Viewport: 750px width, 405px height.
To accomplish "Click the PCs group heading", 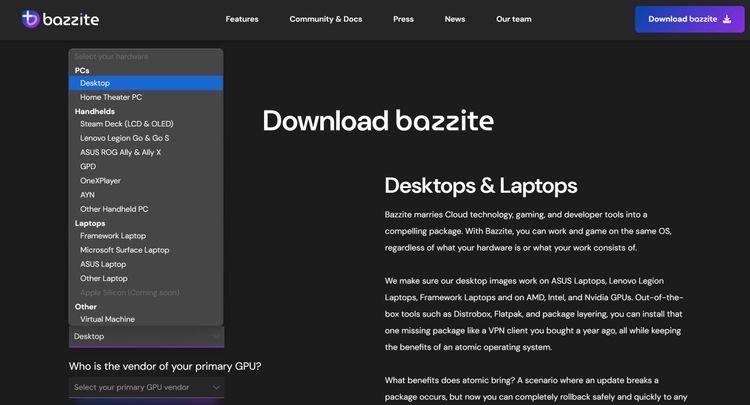I will click(x=82, y=70).
